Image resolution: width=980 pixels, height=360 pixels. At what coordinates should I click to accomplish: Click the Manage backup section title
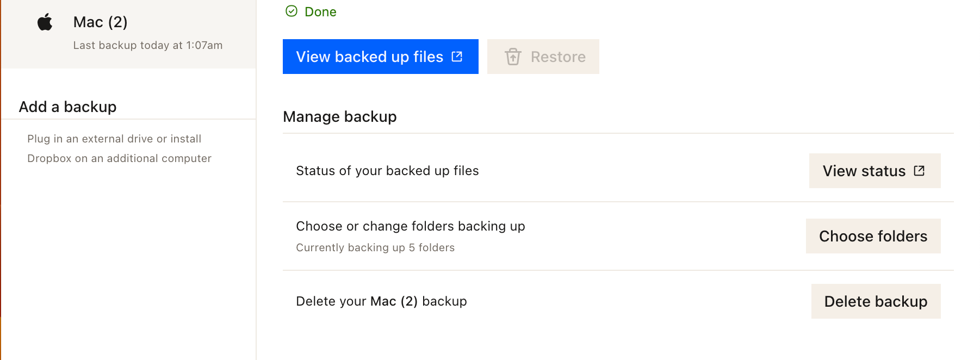339,116
